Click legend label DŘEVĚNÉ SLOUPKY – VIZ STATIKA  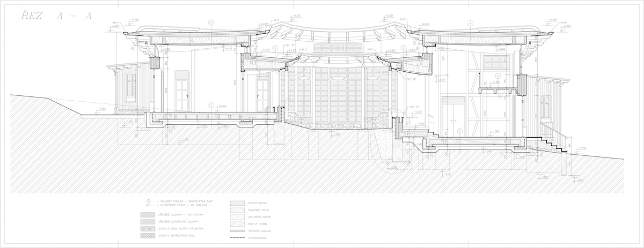pyautogui.click(x=181, y=215)
